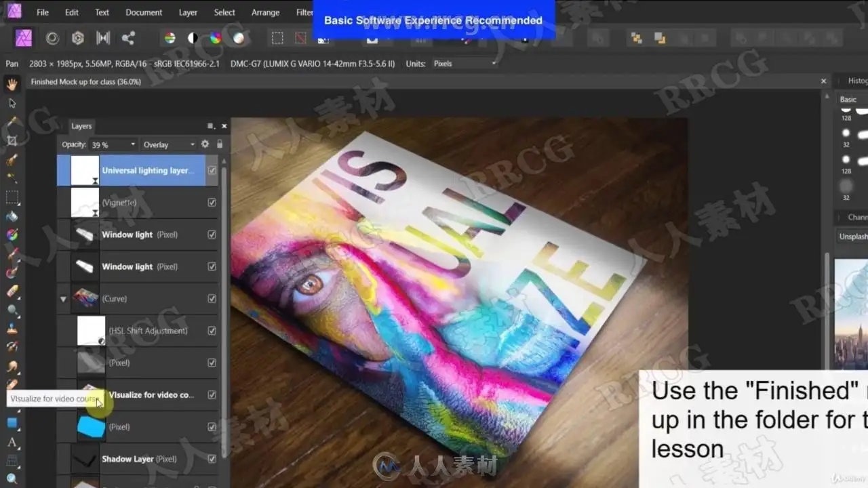Select the Photo Persona icon
The image size is (868, 488).
[24, 38]
